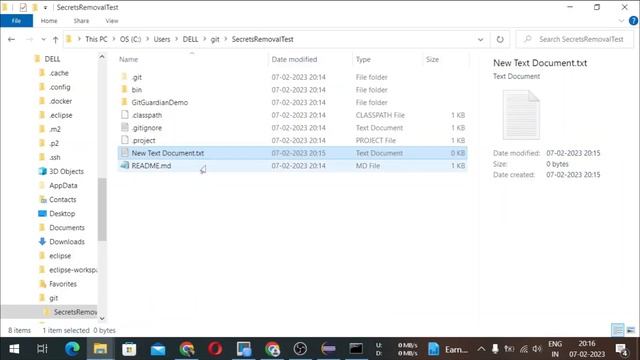Open the Mail app on taskbar

(158, 349)
